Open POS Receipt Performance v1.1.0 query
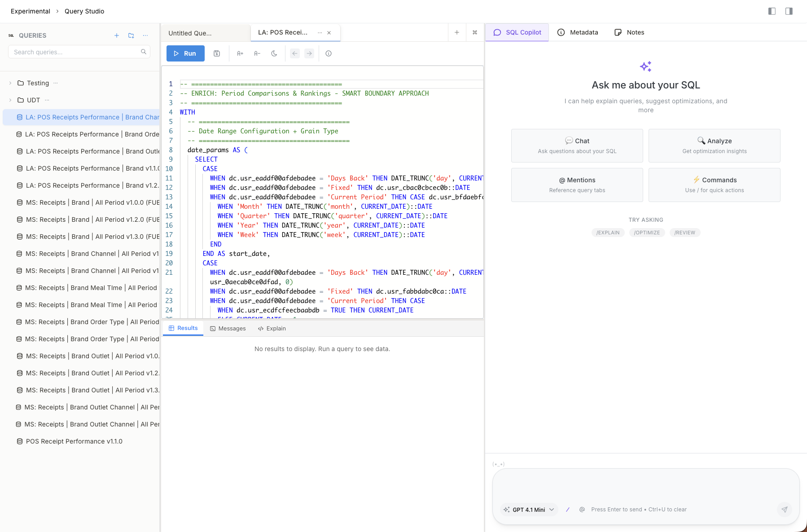 (74, 441)
